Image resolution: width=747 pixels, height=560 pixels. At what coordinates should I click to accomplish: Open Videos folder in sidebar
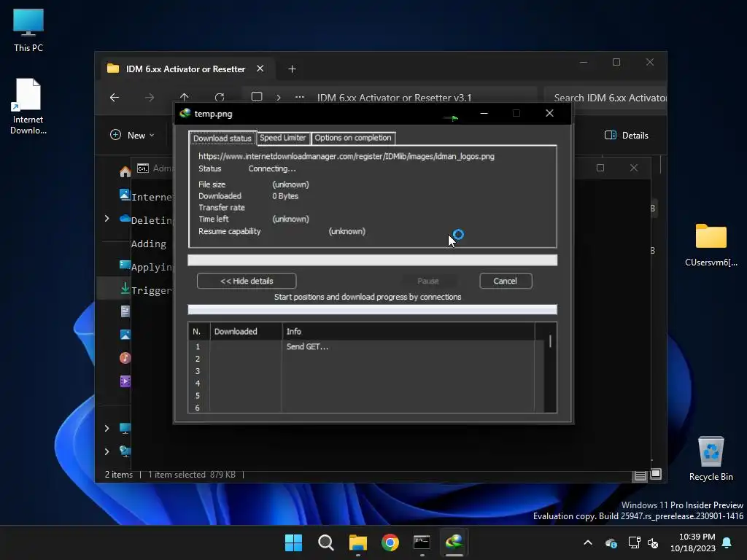click(125, 381)
